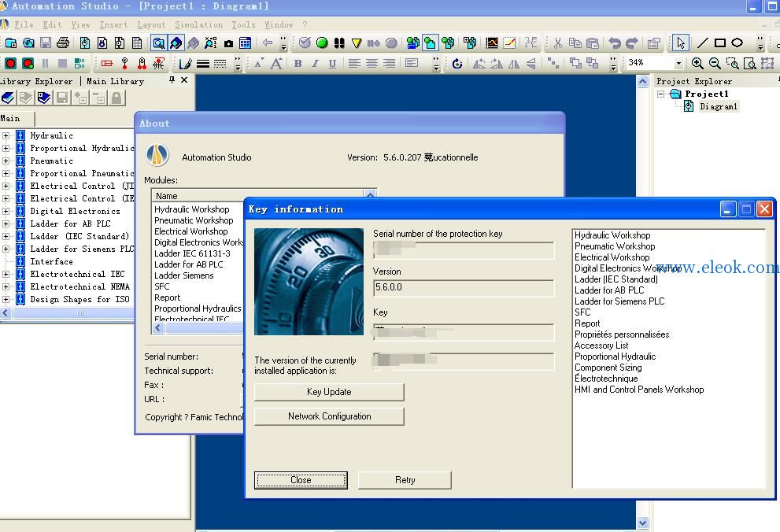
Task: Click the Zoom Window selection icon
Action: click(732, 64)
